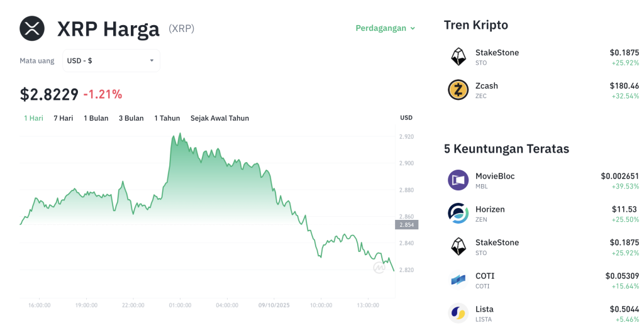Select Sejak Awal Tahun range
This screenshot has height=333, width=644.
(x=219, y=118)
